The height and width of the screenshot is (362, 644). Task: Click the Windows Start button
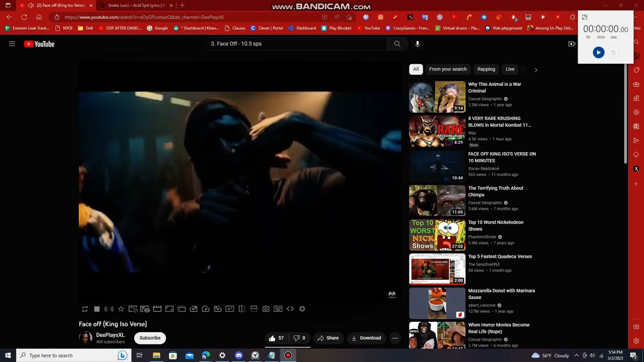8,355
